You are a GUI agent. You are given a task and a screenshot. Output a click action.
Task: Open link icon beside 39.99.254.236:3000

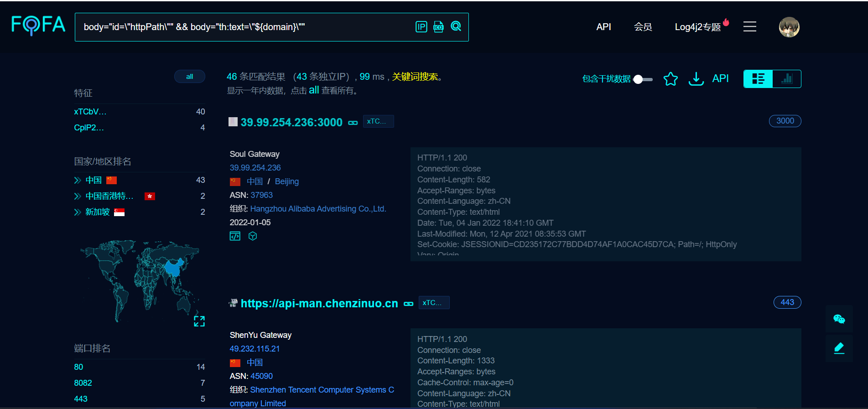(353, 123)
